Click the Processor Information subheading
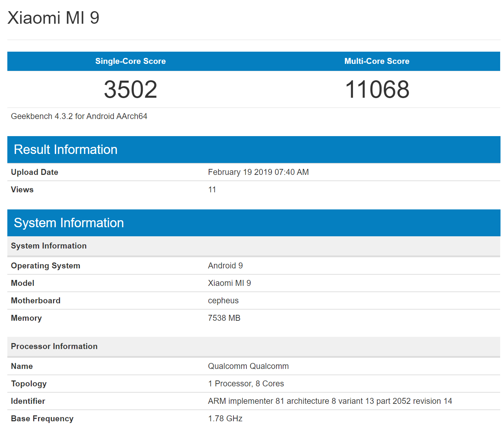The width and height of the screenshot is (504, 430). pyautogui.click(x=54, y=346)
